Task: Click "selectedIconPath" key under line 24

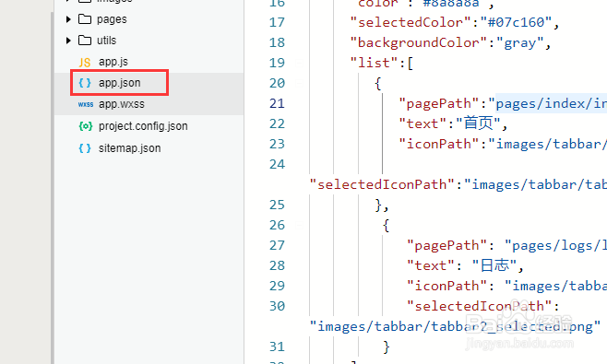Action: pyautogui.click(x=382, y=184)
